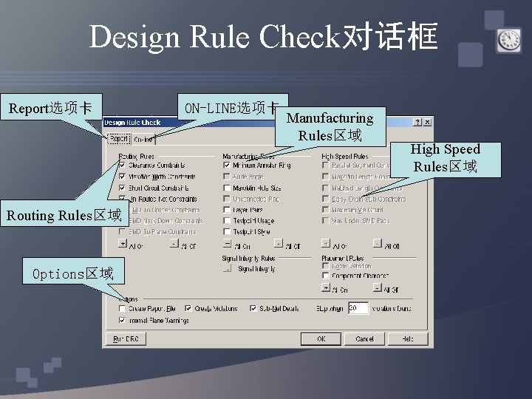Click the title bar question mark help icon
532x399 pixels.
pos(417,122)
